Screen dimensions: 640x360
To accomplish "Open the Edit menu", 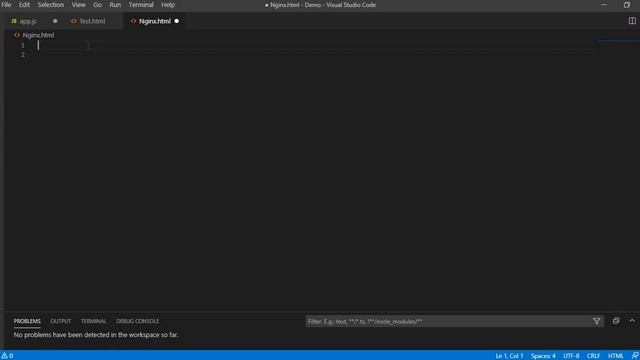I will [24, 5].
